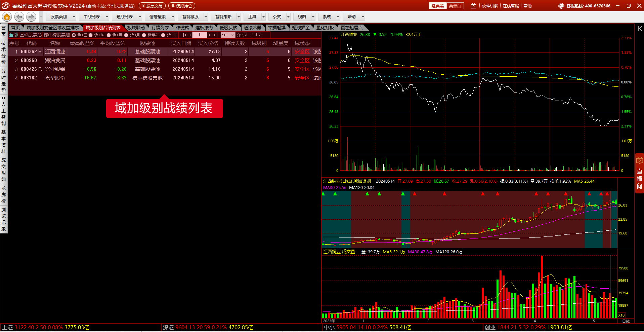Expand the 工具 dropdown arrow
The height and width of the screenshot is (332, 644).
pos(263,16)
